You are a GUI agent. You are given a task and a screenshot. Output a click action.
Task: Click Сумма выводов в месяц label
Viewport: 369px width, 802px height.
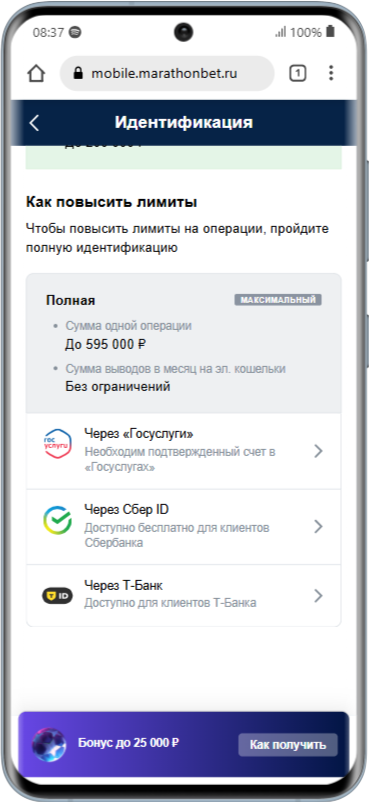pyautogui.click(x=176, y=369)
